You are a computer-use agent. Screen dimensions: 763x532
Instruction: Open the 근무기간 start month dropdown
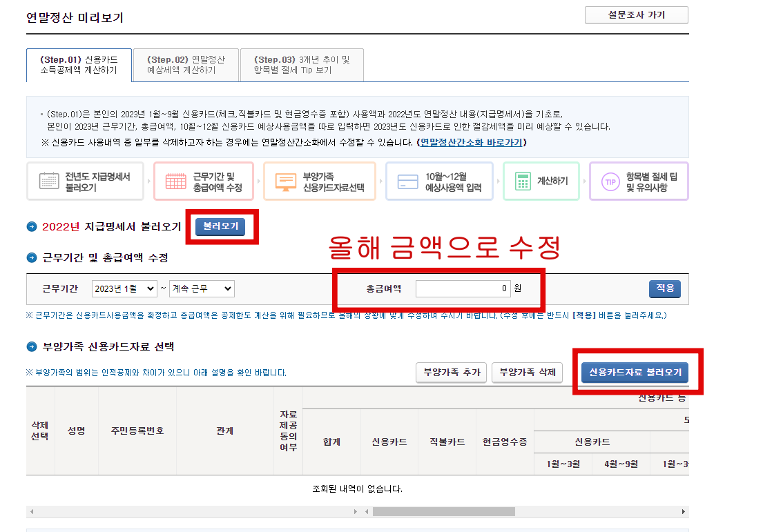(124, 288)
